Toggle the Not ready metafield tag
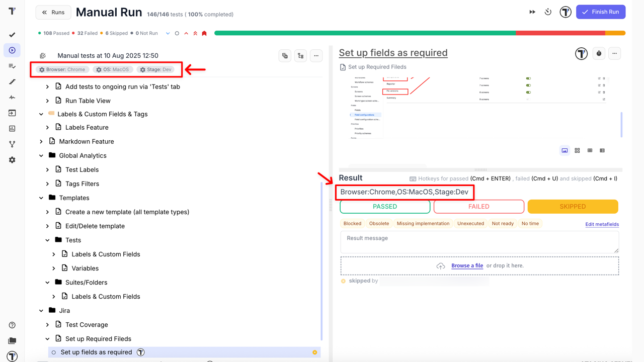The image size is (644, 362). click(x=503, y=223)
